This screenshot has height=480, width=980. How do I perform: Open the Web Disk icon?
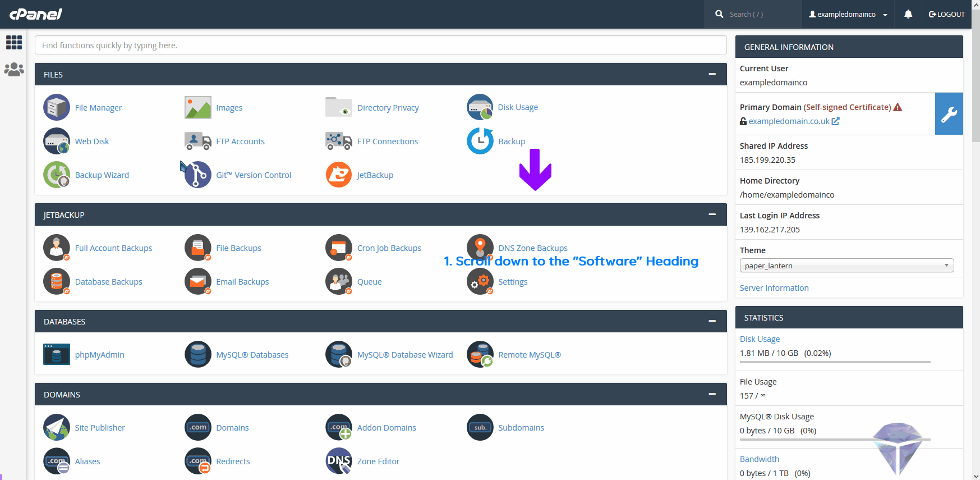coord(57,141)
